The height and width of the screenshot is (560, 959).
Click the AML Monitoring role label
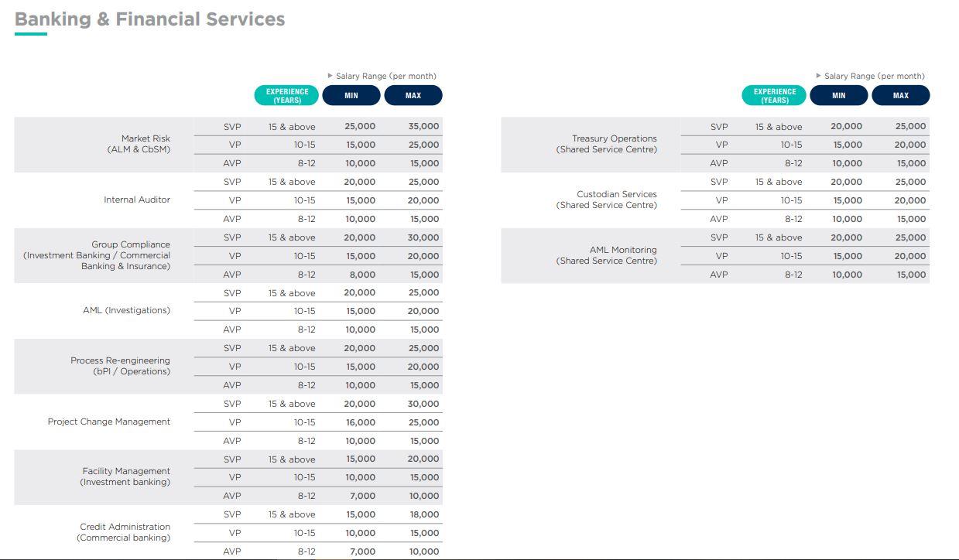click(607, 255)
